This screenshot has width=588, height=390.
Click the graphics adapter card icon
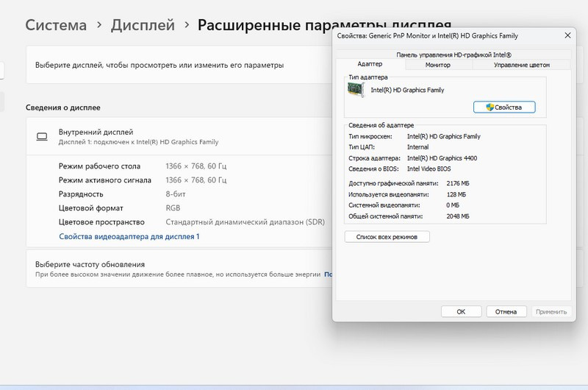pyautogui.click(x=356, y=90)
